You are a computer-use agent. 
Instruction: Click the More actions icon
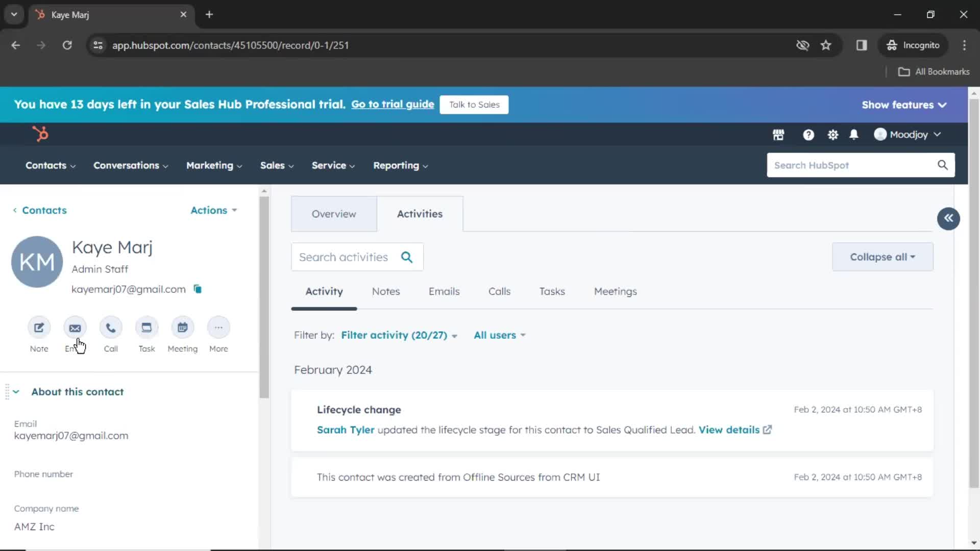pos(218,328)
